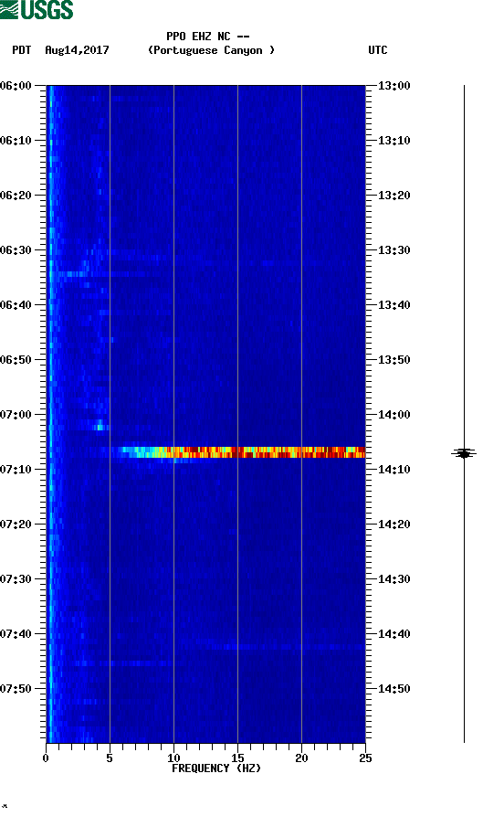Click the '14:10' UTC time label
504x816 pixels.
[394, 470]
